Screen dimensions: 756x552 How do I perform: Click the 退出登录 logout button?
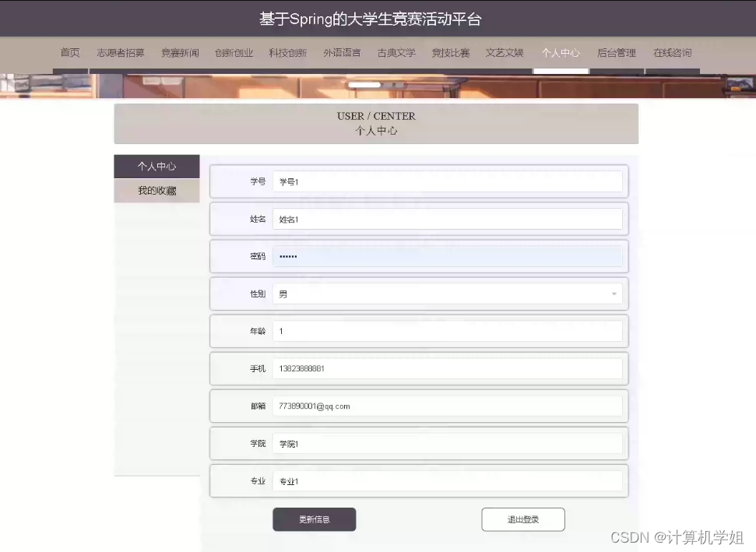pyautogui.click(x=522, y=519)
